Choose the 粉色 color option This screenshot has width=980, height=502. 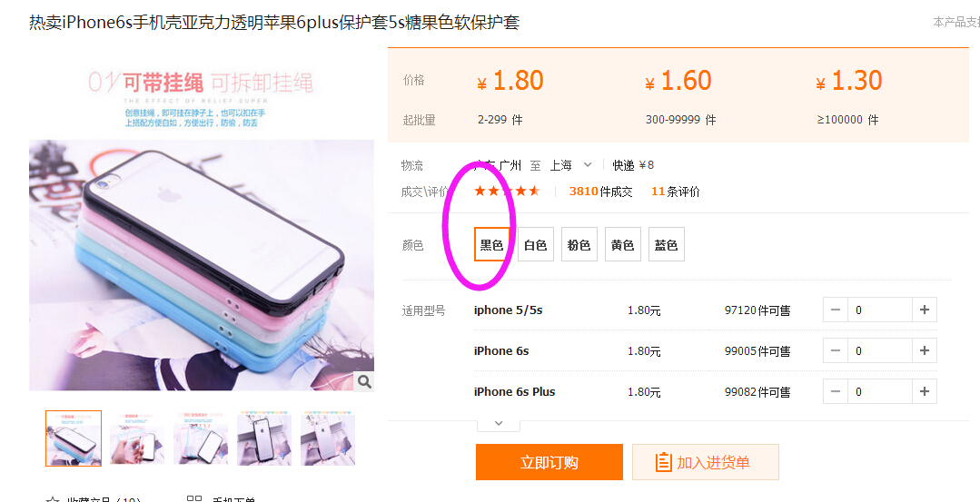(579, 245)
